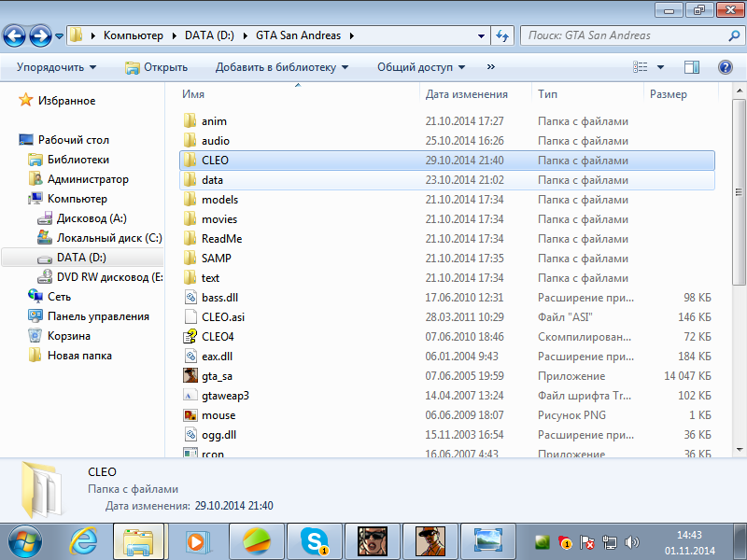Image resolution: width=747 pixels, height=560 pixels.
Task: Select Избранное in navigation pane
Action: [57, 101]
